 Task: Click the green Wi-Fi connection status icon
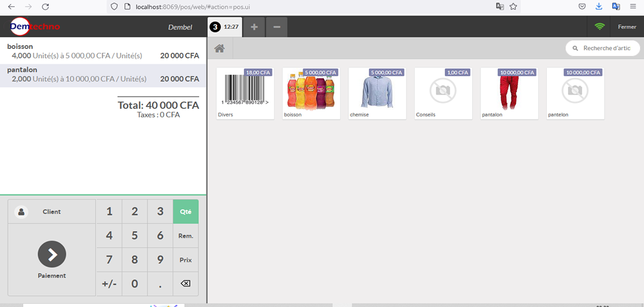[x=600, y=27]
